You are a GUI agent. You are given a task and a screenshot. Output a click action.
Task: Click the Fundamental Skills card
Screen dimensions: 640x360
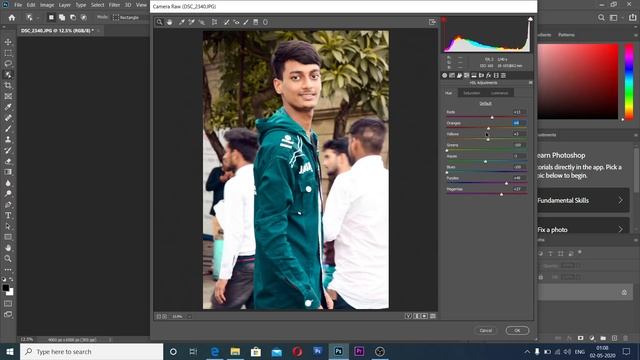click(583, 200)
